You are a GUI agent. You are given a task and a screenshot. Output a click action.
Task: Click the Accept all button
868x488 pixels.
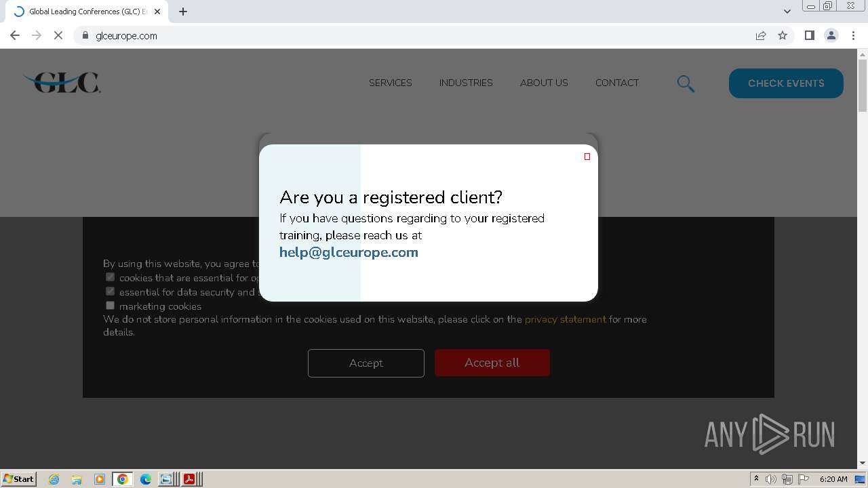(492, 363)
